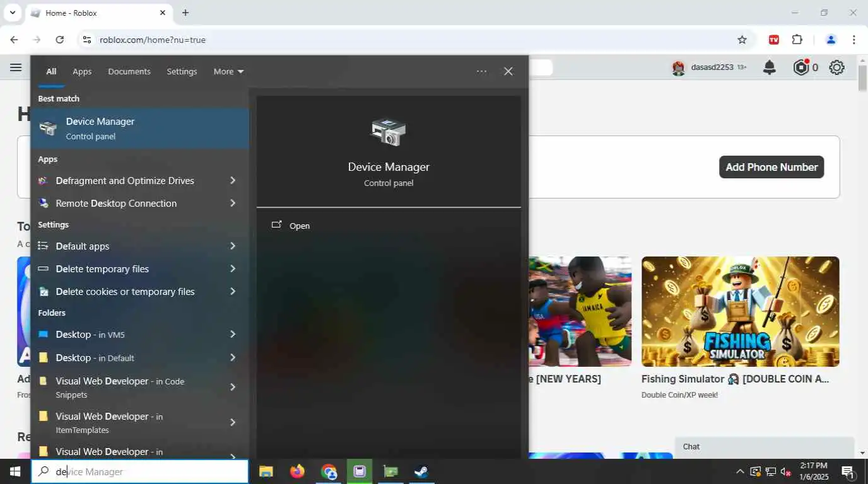The height and width of the screenshot is (484, 868).
Task: Expand Remote Desktop Connection arrow
Action: tap(233, 204)
